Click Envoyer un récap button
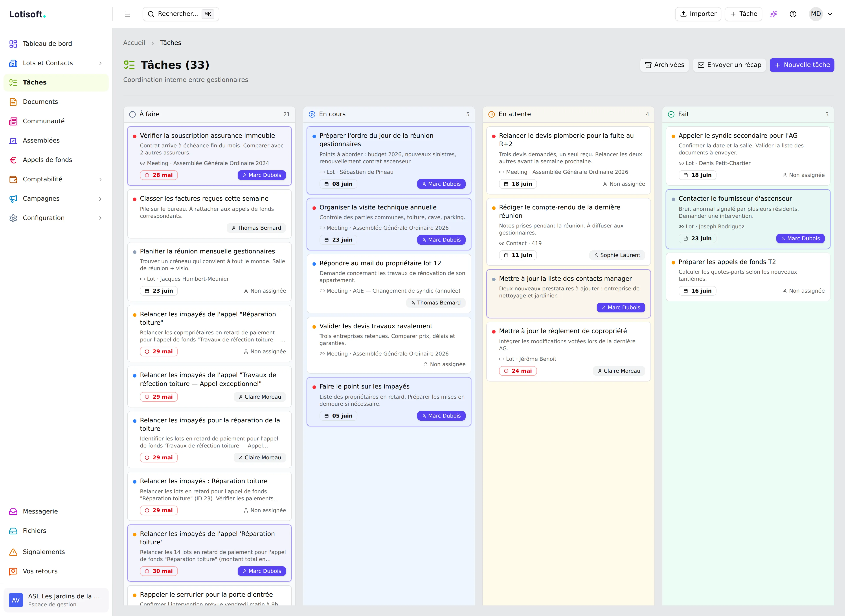Image resolution: width=845 pixels, height=616 pixels. point(729,65)
